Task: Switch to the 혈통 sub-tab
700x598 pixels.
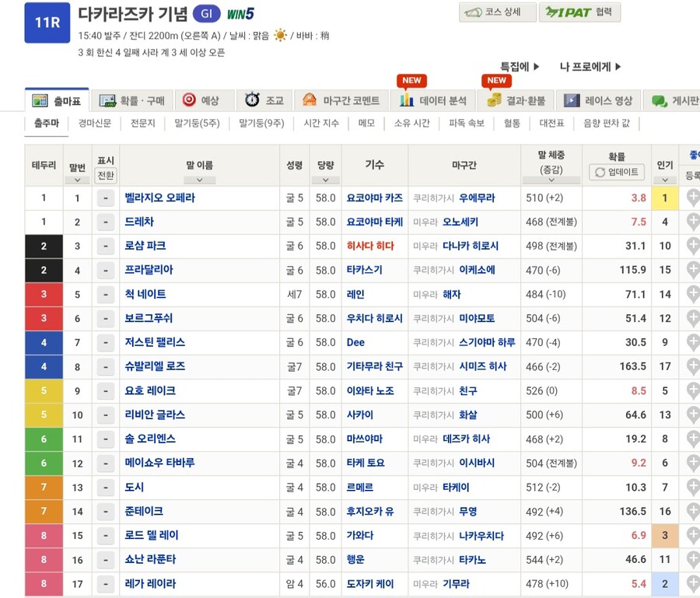Action: pos(510,123)
